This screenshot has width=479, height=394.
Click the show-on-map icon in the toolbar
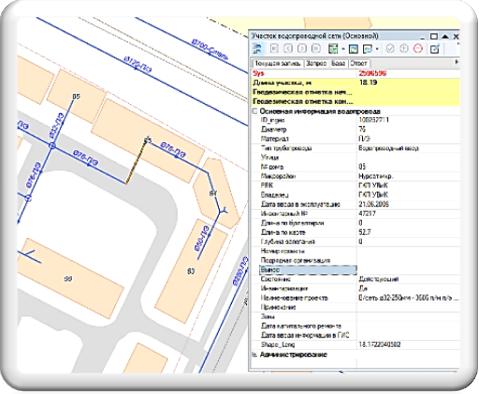click(353, 49)
